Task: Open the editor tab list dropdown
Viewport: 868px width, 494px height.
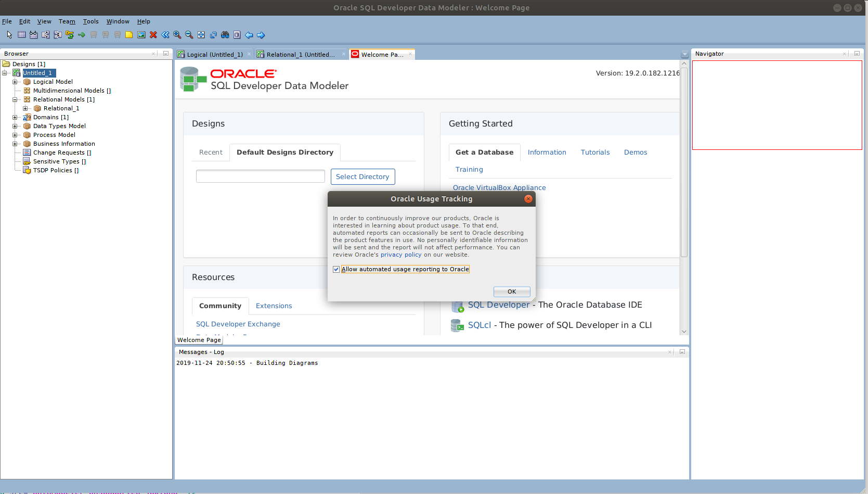Action: (684, 54)
